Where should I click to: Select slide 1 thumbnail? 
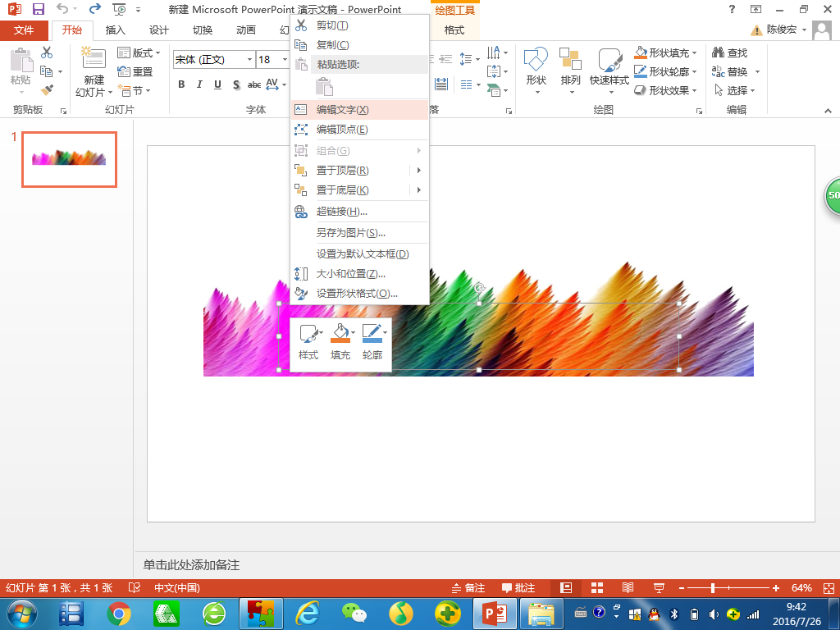[x=69, y=160]
